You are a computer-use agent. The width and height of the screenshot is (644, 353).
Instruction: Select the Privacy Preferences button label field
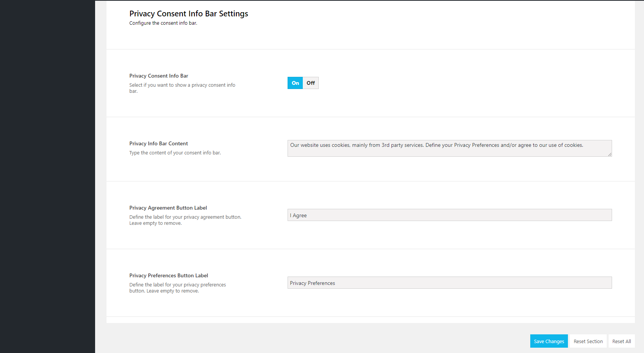click(x=449, y=283)
